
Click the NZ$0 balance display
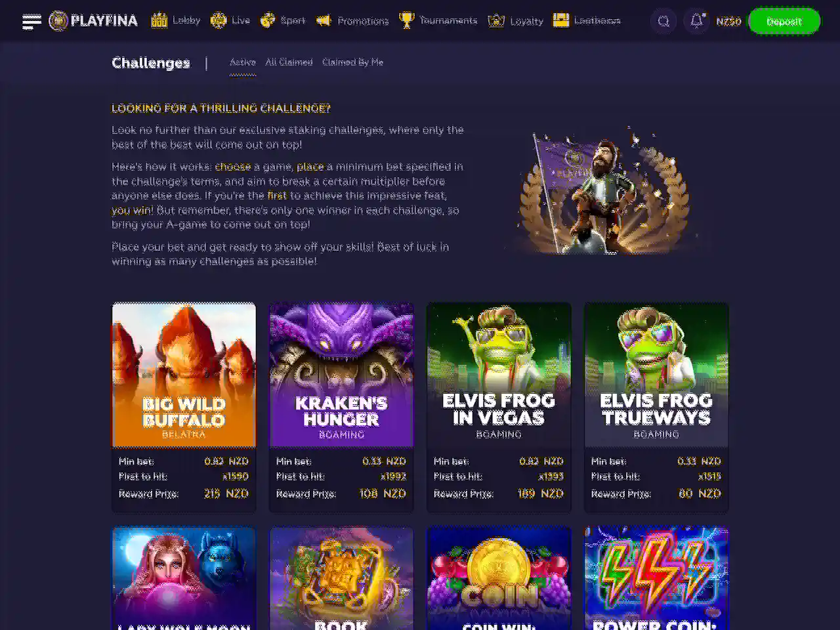(728, 21)
